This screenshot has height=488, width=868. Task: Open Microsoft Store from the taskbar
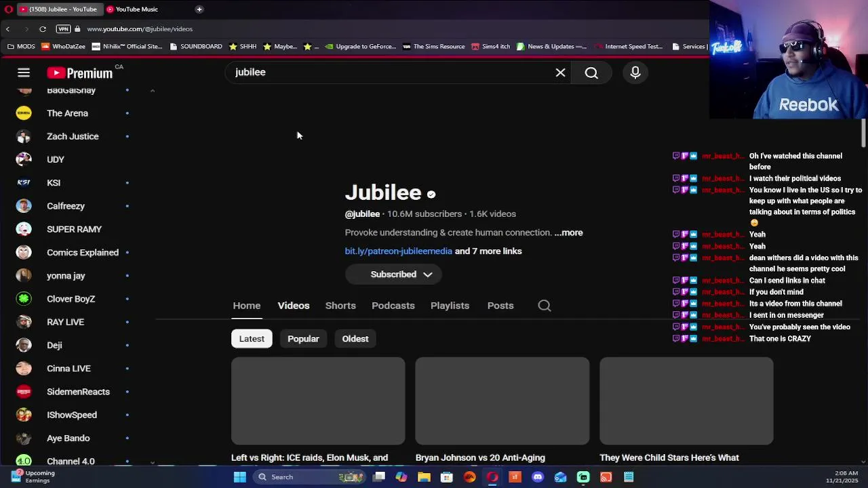pyautogui.click(x=447, y=477)
